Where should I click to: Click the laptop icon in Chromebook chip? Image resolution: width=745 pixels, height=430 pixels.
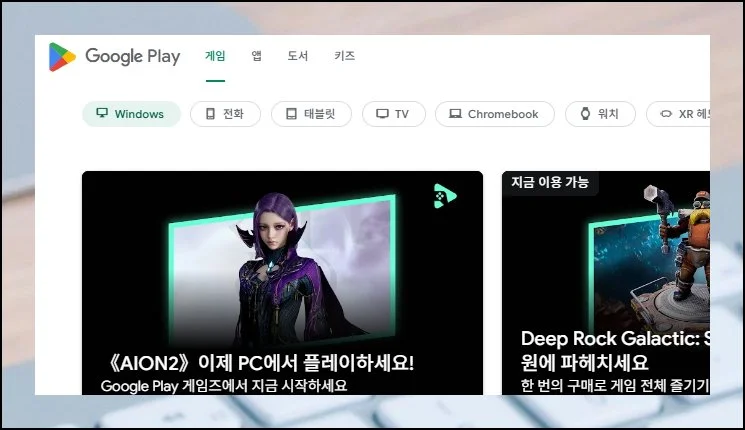coord(455,114)
